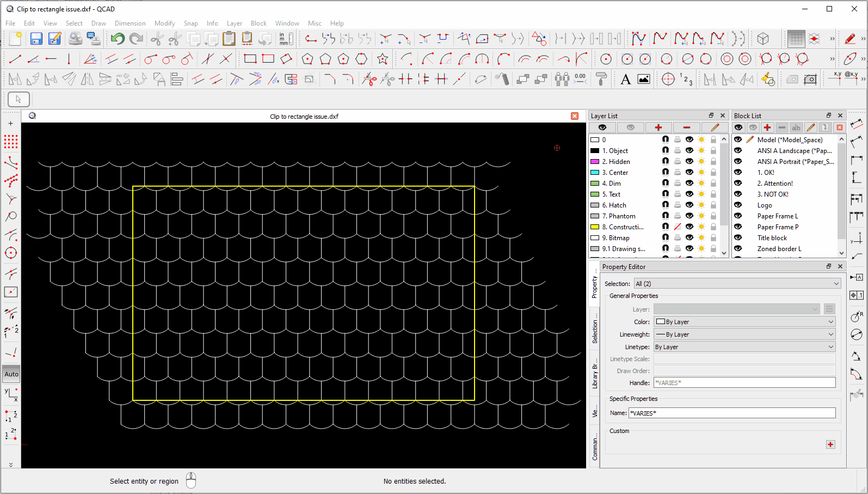
Task: Select the star shape drawing tool
Action: [x=383, y=59]
